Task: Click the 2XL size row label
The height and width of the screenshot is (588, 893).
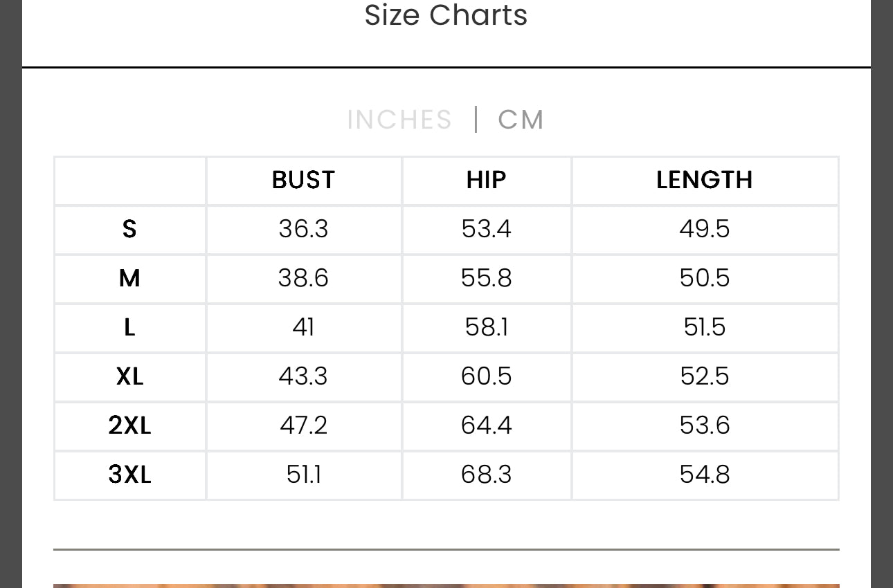Action: pos(129,425)
